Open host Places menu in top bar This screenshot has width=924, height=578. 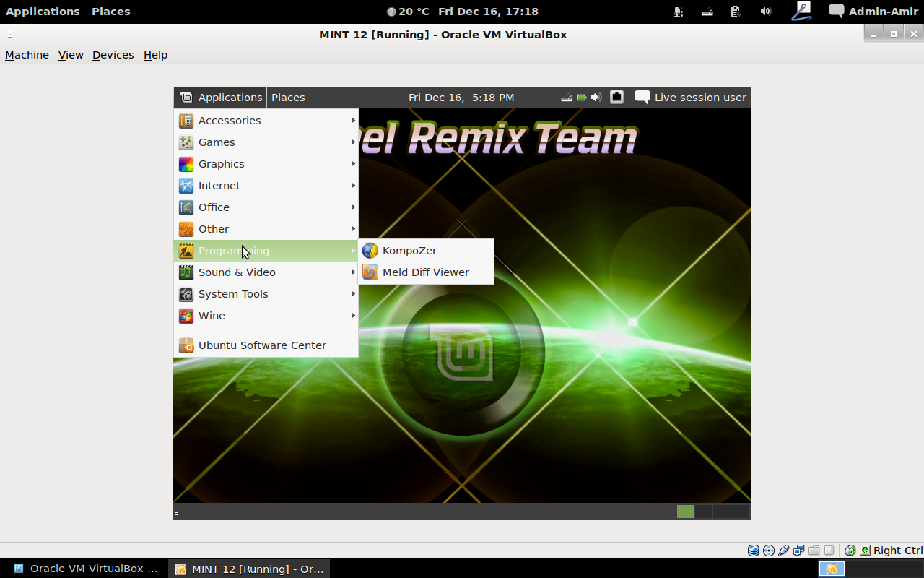click(111, 12)
